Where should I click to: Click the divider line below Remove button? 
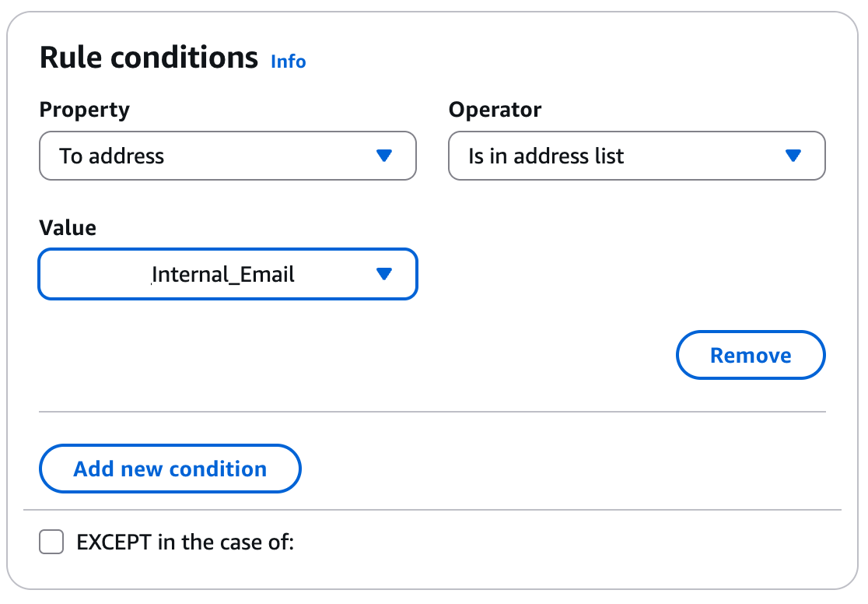432,411
